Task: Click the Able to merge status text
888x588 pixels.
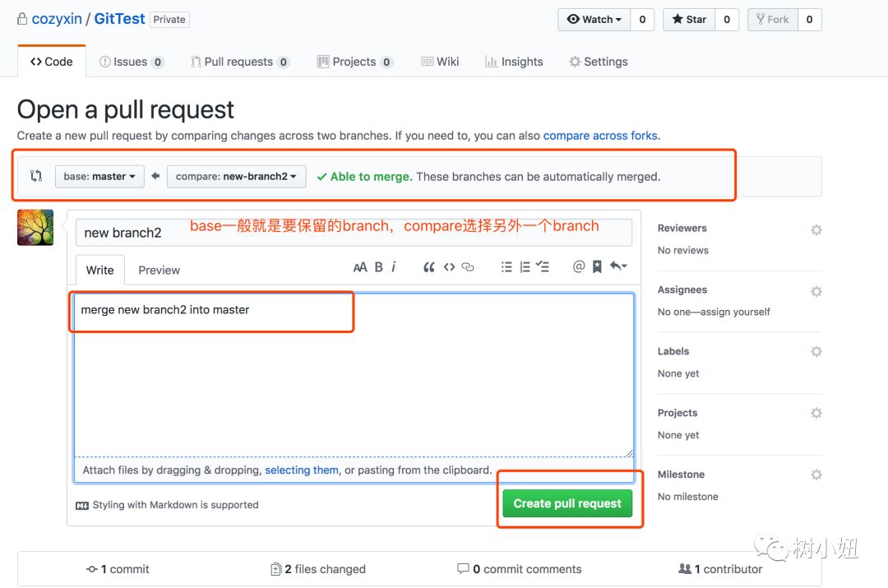Action: point(371,177)
